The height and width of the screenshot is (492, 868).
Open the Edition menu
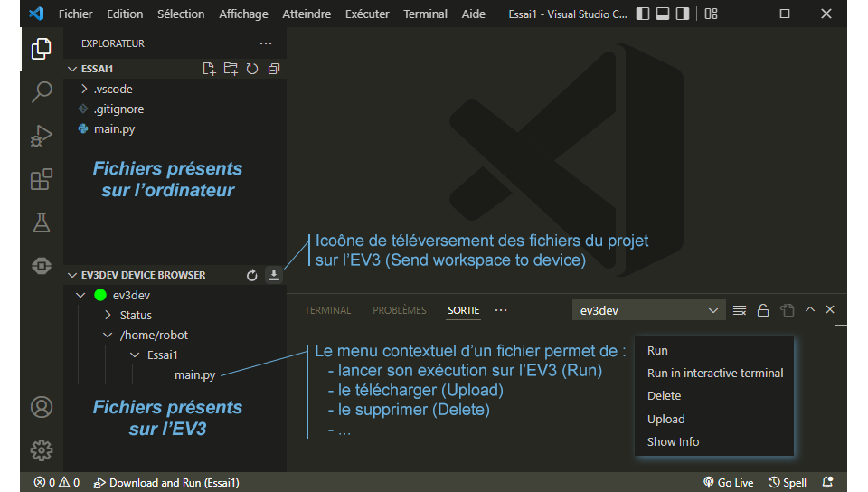(125, 14)
